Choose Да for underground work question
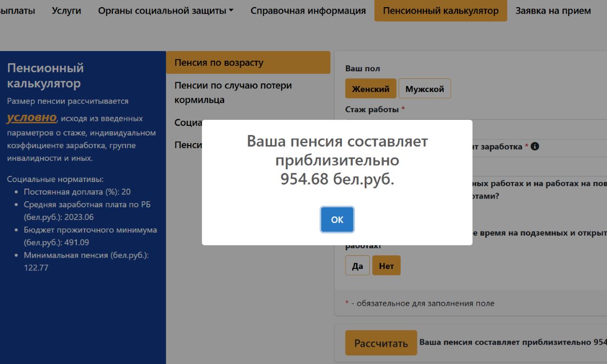607x364 pixels. pos(357,265)
